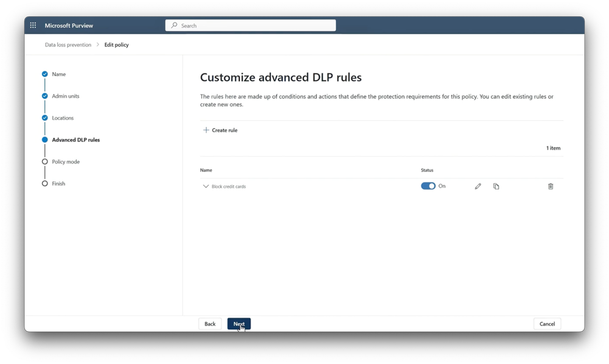The width and height of the screenshot is (609, 364).
Task: Go to Data loss prevention breadcrumb
Action: pos(68,45)
